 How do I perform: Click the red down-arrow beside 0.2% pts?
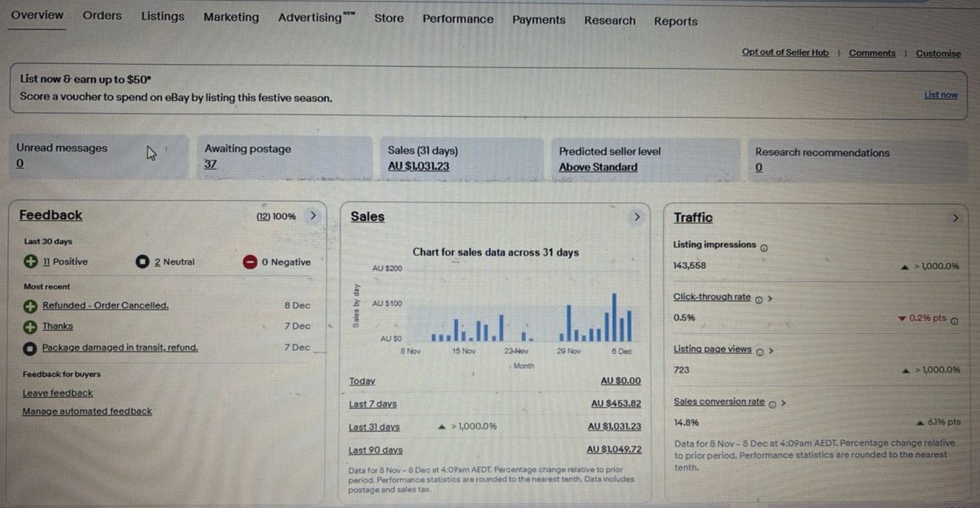coord(903,318)
